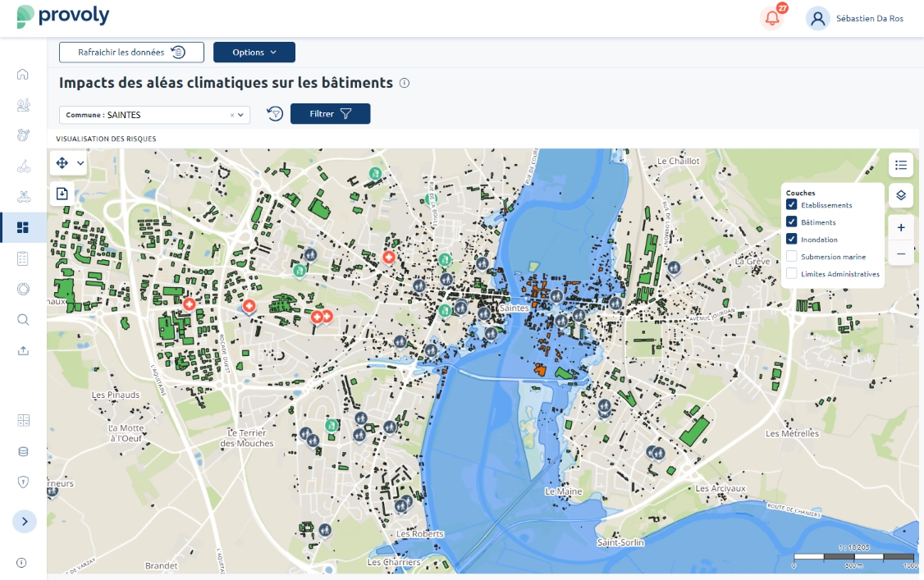Viewport: 924px width, 580px height.
Task: Select the active dashboard tiles icon
Action: click(23, 227)
